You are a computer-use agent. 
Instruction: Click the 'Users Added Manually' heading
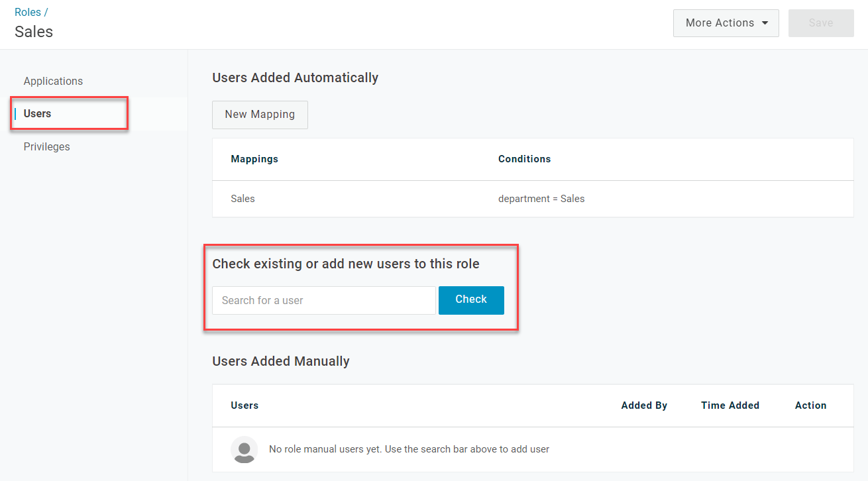click(x=281, y=362)
